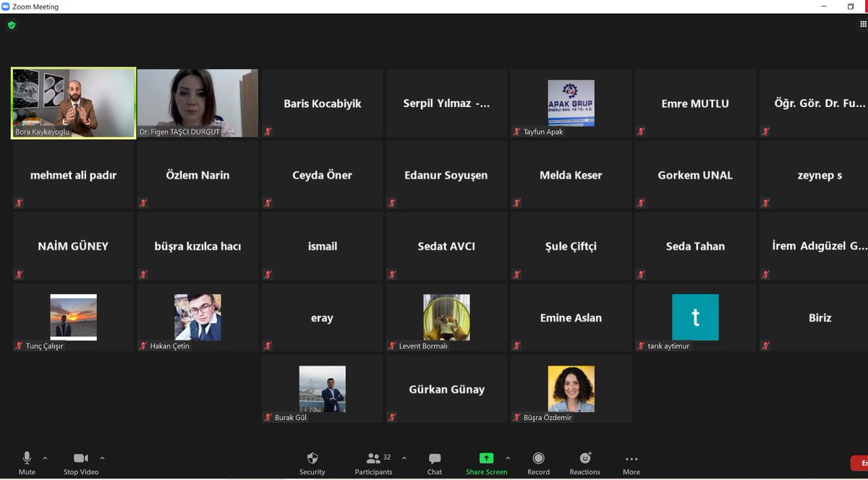
Task: Open the Participants panel
Action: pyautogui.click(x=373, y=463)
